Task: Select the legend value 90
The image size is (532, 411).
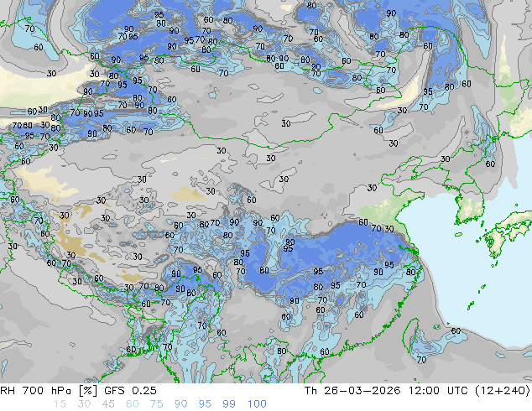Action: 180,404
